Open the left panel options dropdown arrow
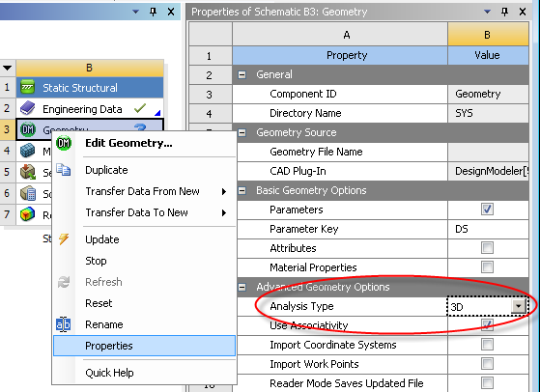This screenshot has height=392, width=540. [x=135, y=12]
